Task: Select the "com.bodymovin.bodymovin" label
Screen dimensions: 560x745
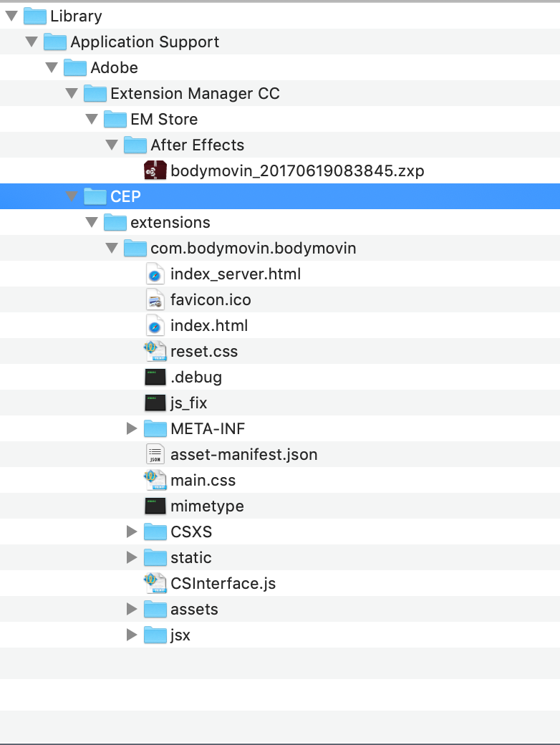Action: point(254,248)
